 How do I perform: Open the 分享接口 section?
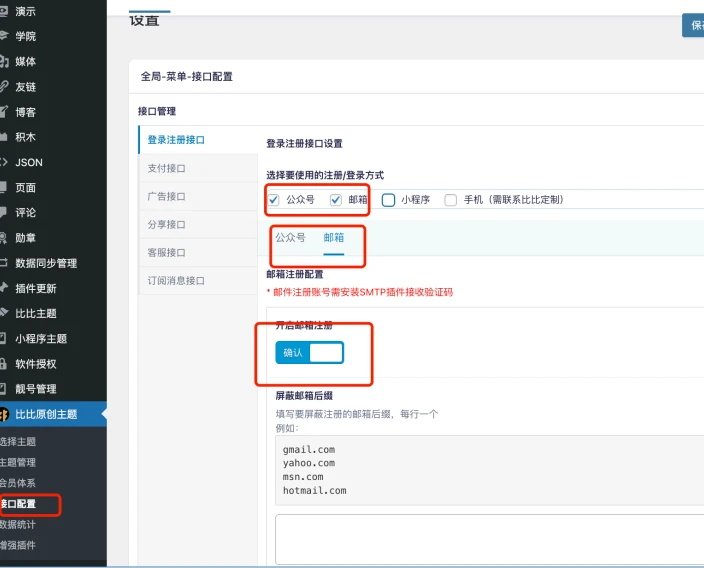198,224
